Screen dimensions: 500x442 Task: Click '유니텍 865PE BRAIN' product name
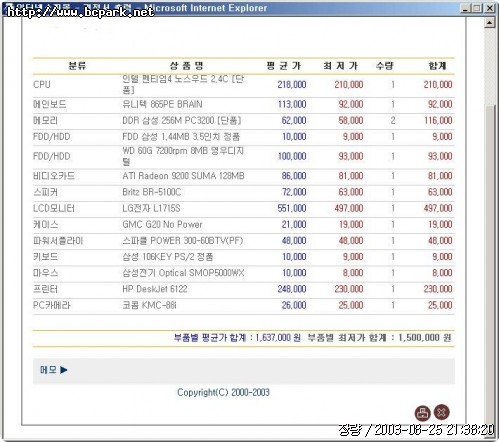pos(162,104)
